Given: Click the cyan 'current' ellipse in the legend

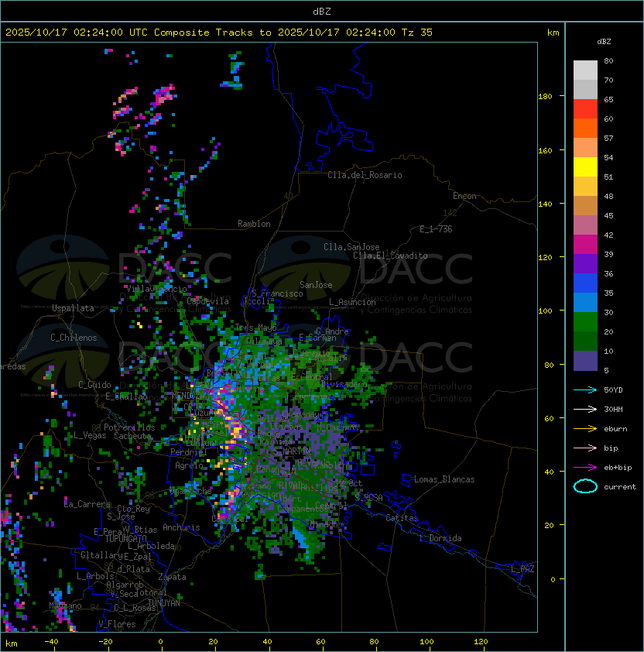Looking at the screenshot, I should coord(585,486).
